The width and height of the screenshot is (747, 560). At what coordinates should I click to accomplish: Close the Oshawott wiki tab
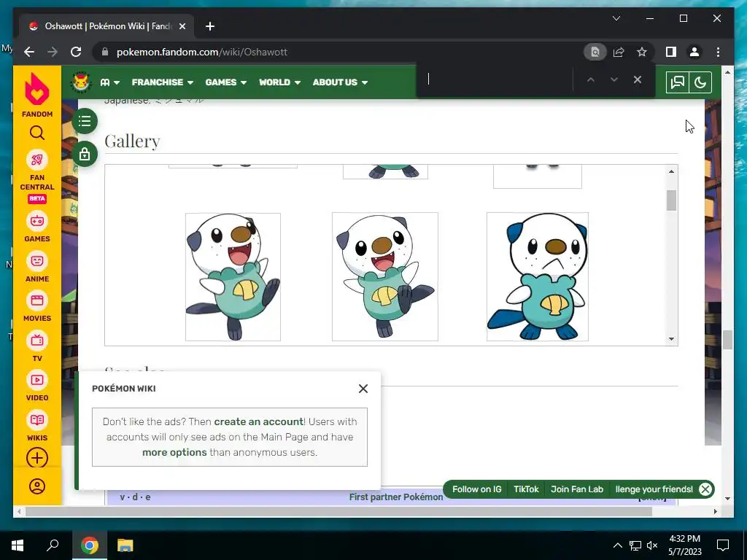(182, 26)
